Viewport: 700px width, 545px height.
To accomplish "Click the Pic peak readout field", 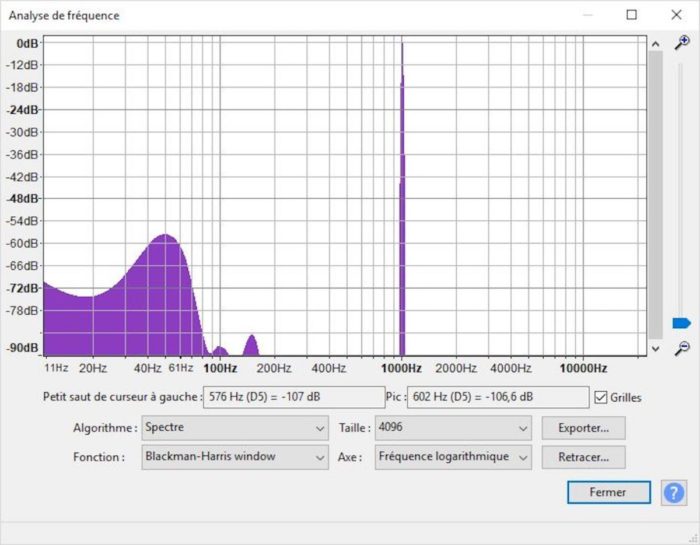I will [498, 397].
